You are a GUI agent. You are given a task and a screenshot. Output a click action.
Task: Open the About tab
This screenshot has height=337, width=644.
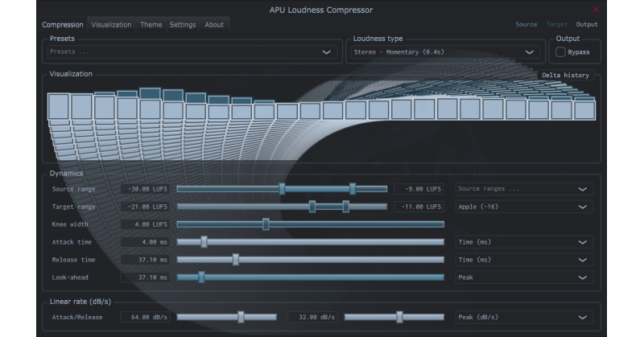[x=214, y=25]
